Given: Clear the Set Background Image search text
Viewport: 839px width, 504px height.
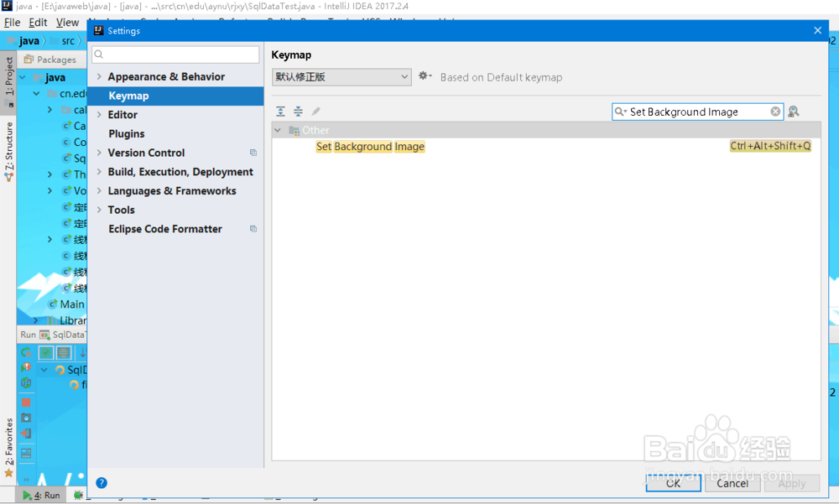Looking at the screenshot, I should point(774,112).
